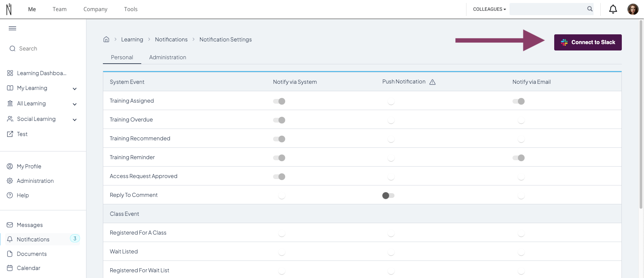Image resolution: width=644 pixels, height=278 pixels.
Task: Toggle Wait Listed Notify via Email
Action: tap(521, 252)
